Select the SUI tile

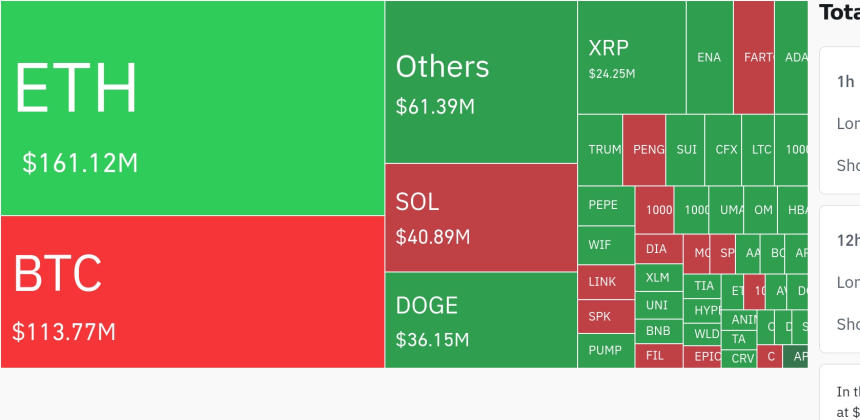point(686,150)
